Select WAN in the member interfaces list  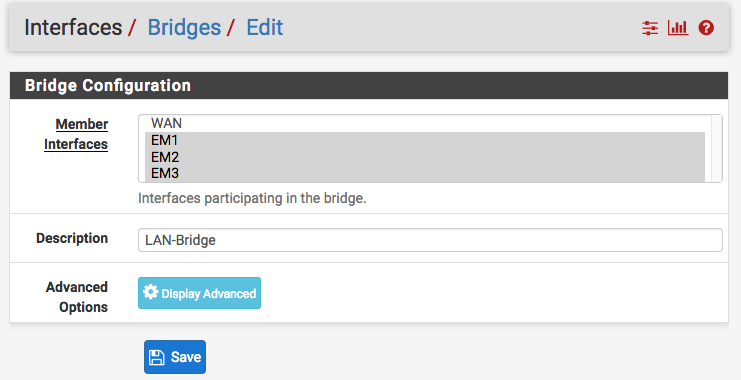(x=424, y=123)
